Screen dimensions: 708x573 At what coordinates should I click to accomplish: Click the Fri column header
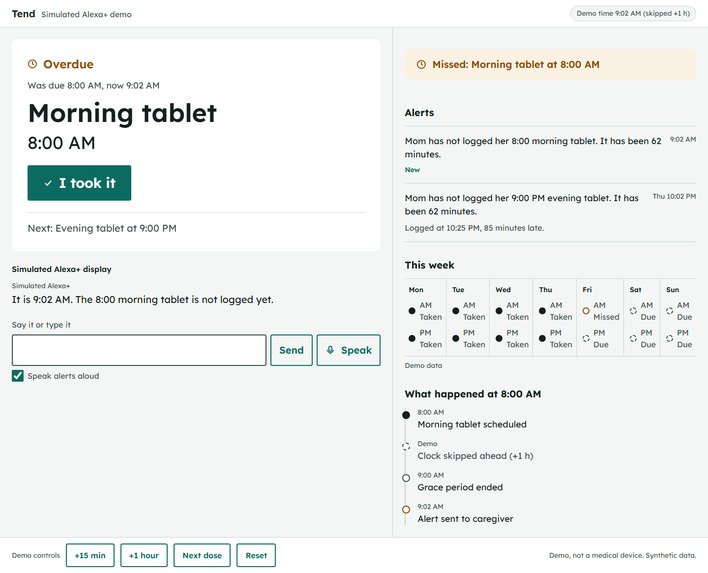tap(587, 289)
